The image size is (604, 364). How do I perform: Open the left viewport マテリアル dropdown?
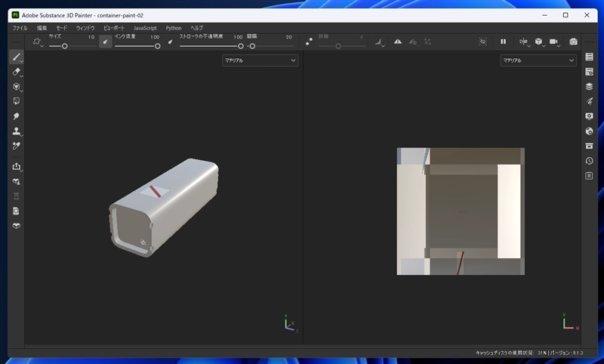click(x=260, y=60)
